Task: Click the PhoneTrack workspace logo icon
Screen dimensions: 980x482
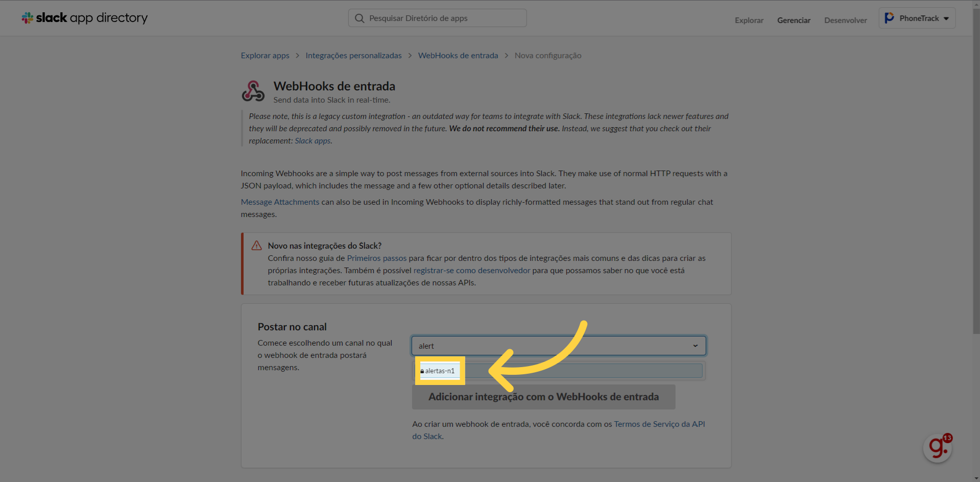Action: 889,18
